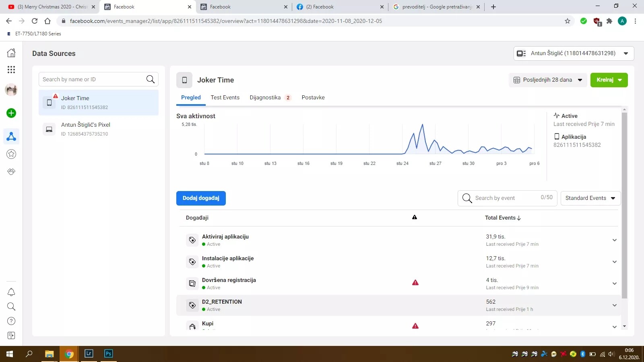Switch to Merry Christmas 2020 browser tab
The height and width of the screenshot is (362, 644).
click(x=52, y=7)
